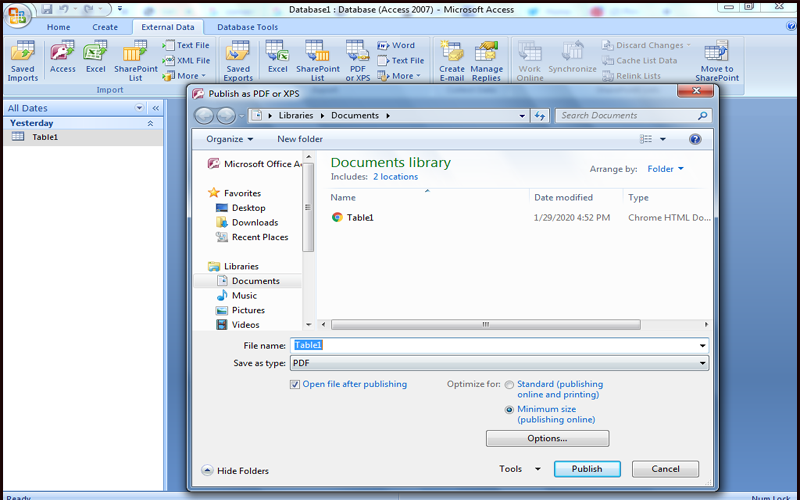Import an XML File
The height and width of the screenshot is (500, 800).
pyautogui.click(x=186, y=61)
